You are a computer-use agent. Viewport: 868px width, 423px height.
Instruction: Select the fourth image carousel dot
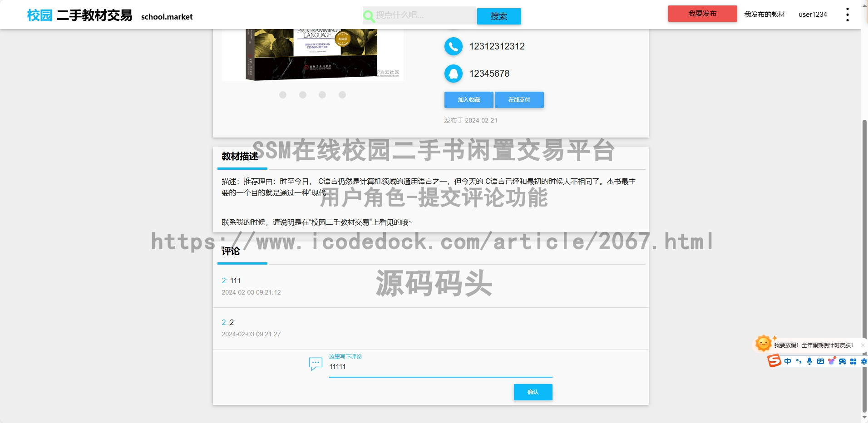(342, 95)
